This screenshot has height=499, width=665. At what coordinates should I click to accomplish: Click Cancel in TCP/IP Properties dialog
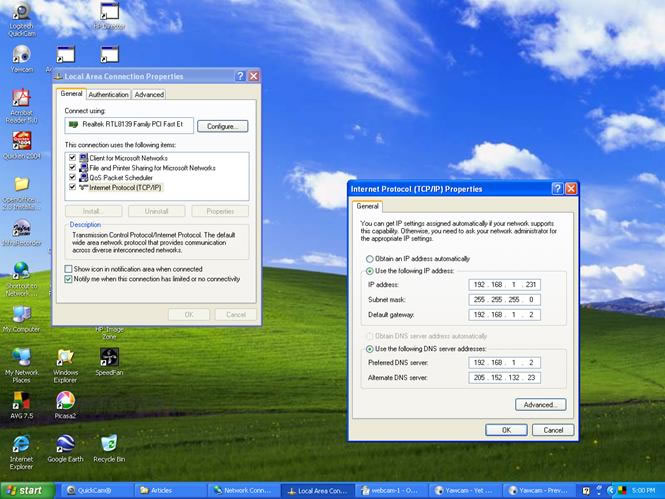[x=553, y=430]
